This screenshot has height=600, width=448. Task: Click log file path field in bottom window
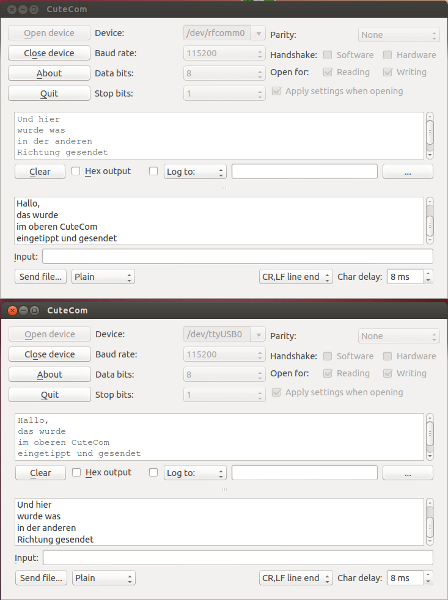[305, 473]
